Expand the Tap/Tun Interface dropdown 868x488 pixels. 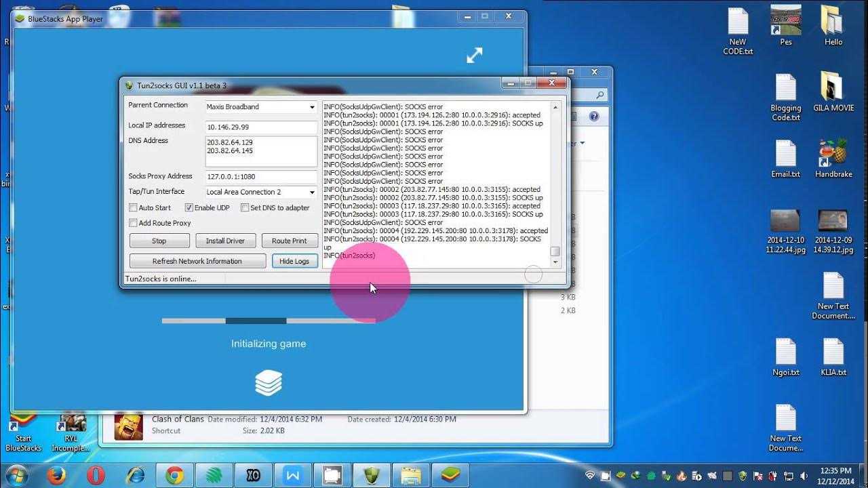pyautogui.click(x=312, y=192)
